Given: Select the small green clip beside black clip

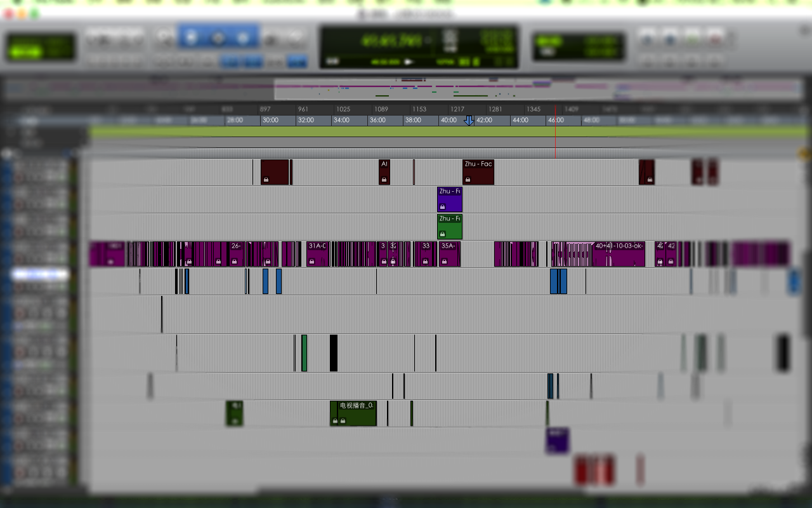Looking at the screenshot, I should pos(304,353).
